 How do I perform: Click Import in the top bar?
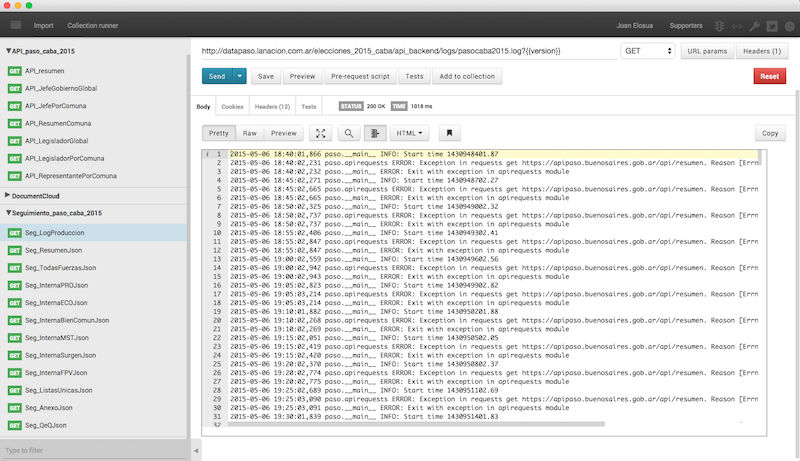[43, 25]
